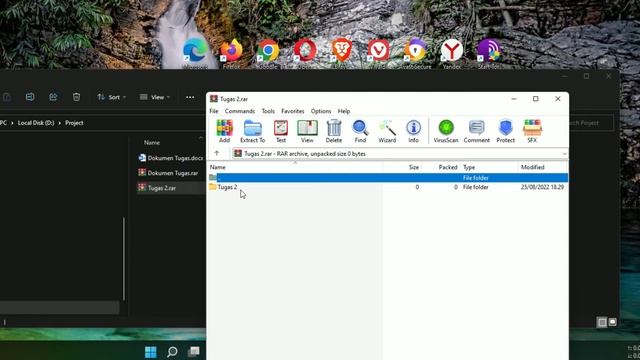This screenshot has height=360, width=640.
Task: Select the parent folder row in WinRAR
Action: click(x=388, y=178)
